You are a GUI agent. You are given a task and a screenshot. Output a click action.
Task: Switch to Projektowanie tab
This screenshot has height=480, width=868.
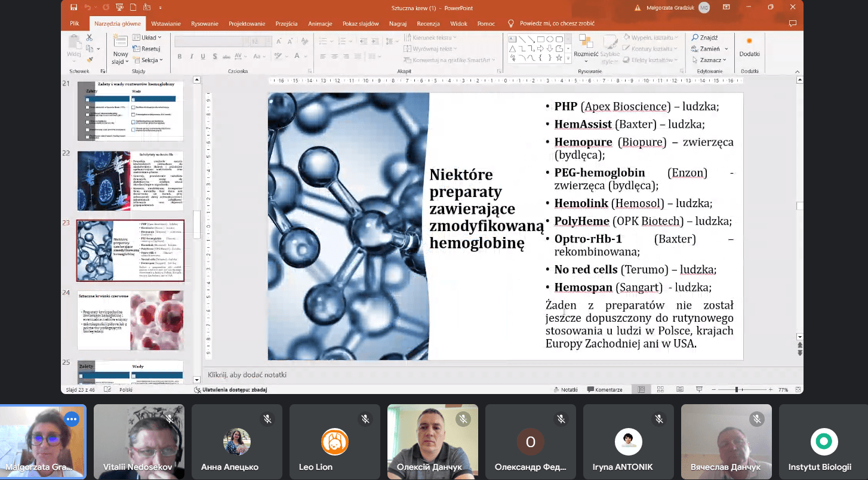pyautogui.click(x=247, y=23)
